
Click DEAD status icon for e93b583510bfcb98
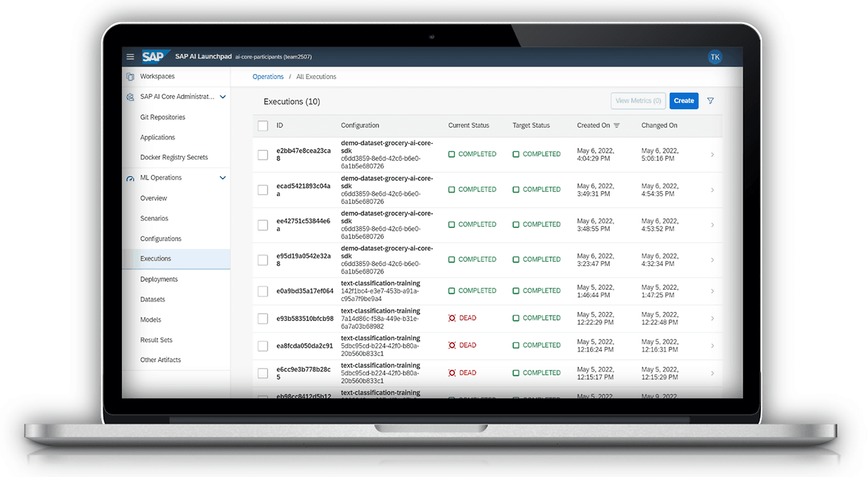click(452, 318)
